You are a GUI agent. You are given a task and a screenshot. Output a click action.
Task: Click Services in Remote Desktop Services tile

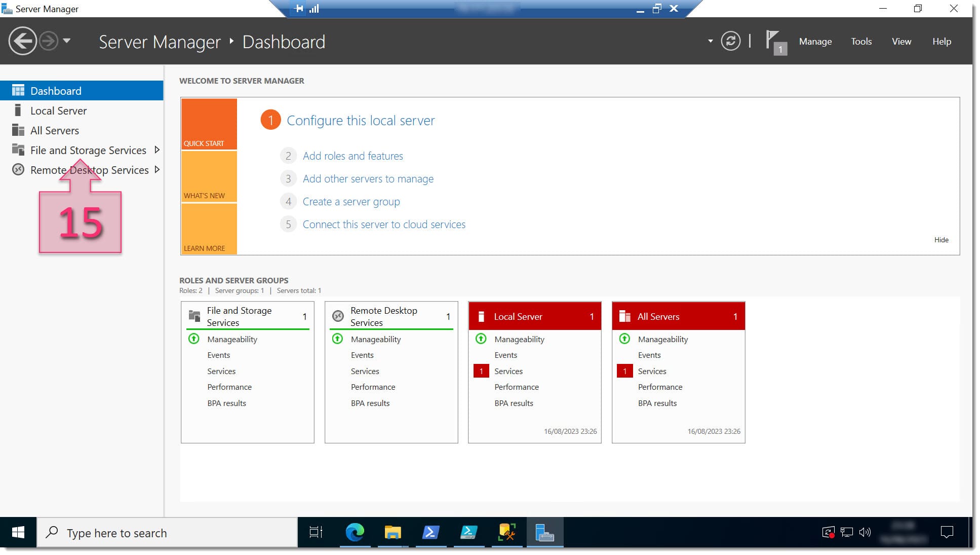(x=365, y=372)
